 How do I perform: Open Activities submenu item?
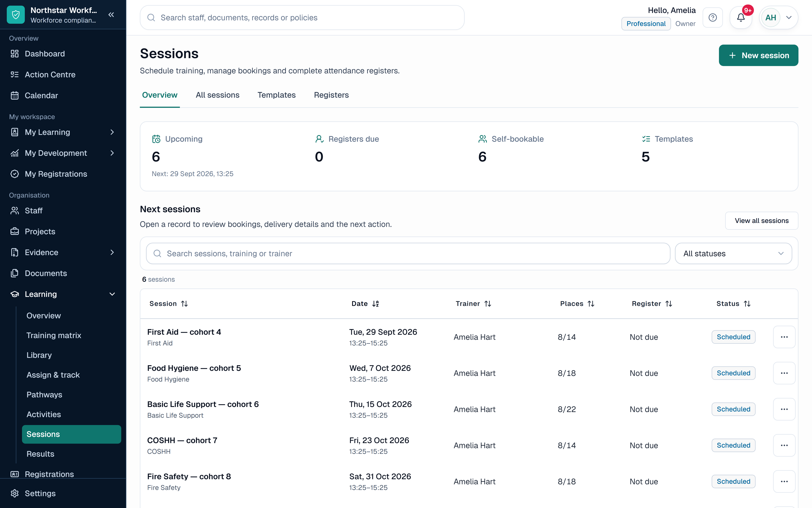tap(71, 414)
